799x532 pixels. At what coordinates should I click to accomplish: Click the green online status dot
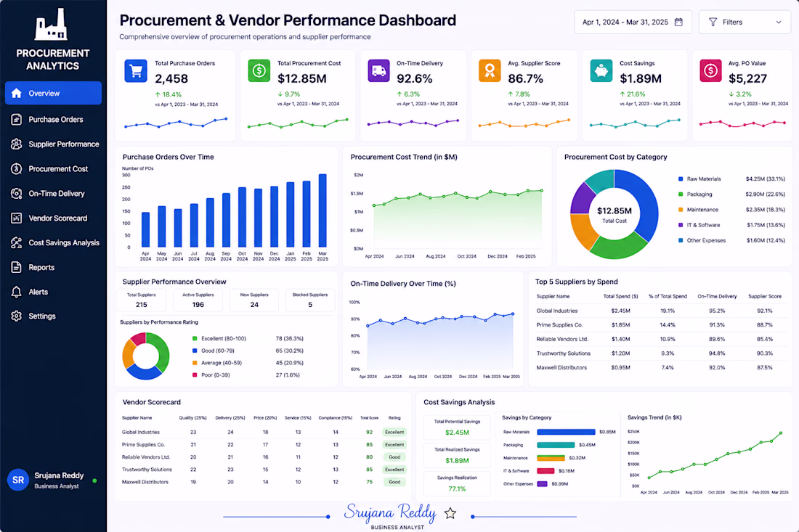click(94, 480)
